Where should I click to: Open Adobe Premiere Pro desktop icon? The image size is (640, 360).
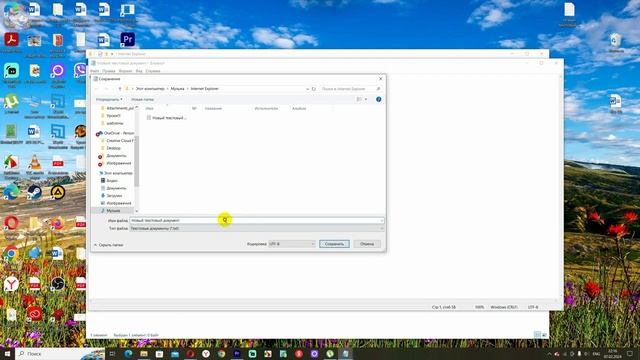128,40
